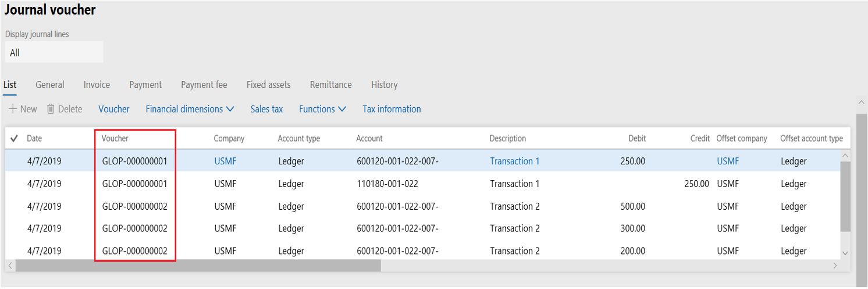Open the Display journal lines dropdown
Image resolution: width=868 pixels, height=289 pixels.
point(54,52)
